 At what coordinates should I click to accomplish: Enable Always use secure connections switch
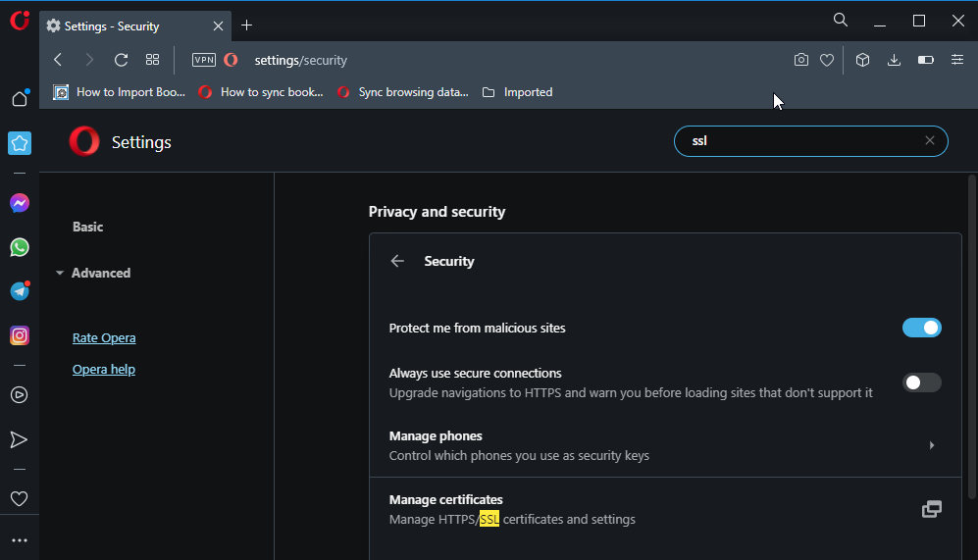[921, 382]
